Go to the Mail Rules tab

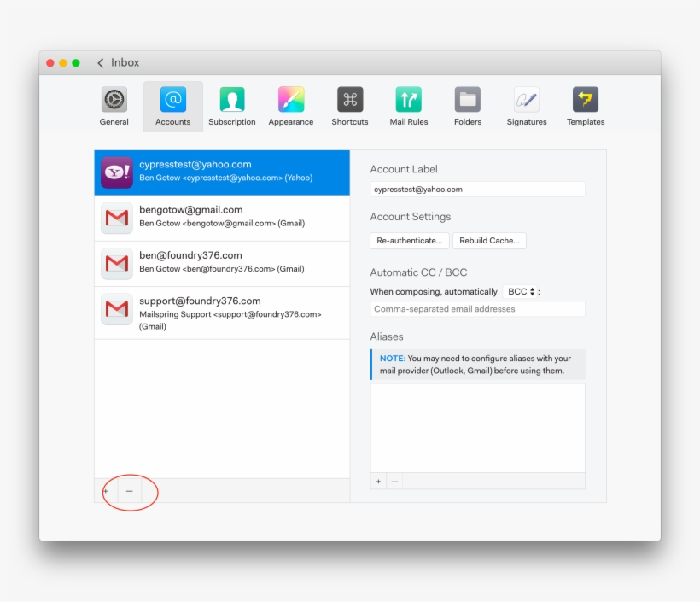(x=409, y=106)
